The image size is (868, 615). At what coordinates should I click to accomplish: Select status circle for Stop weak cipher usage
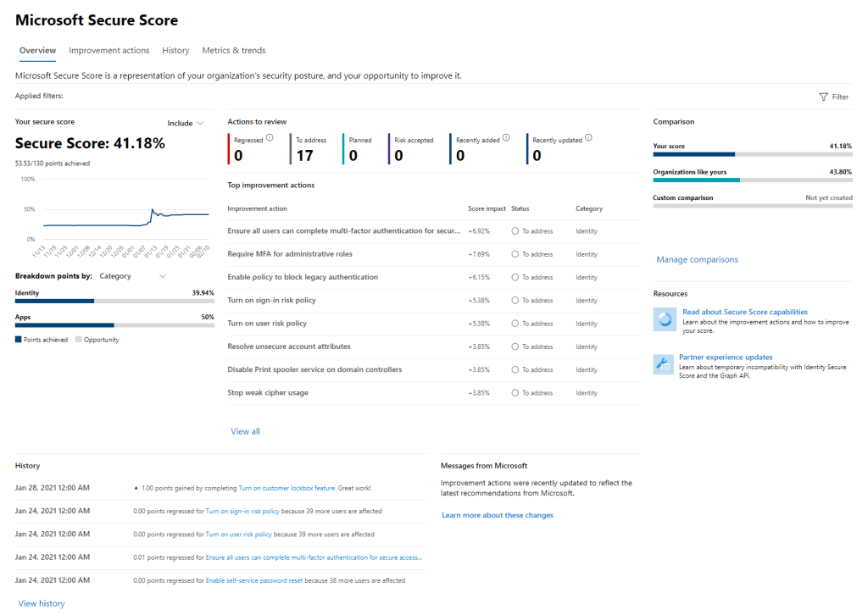pyautogui.click(x=515, y=393)
